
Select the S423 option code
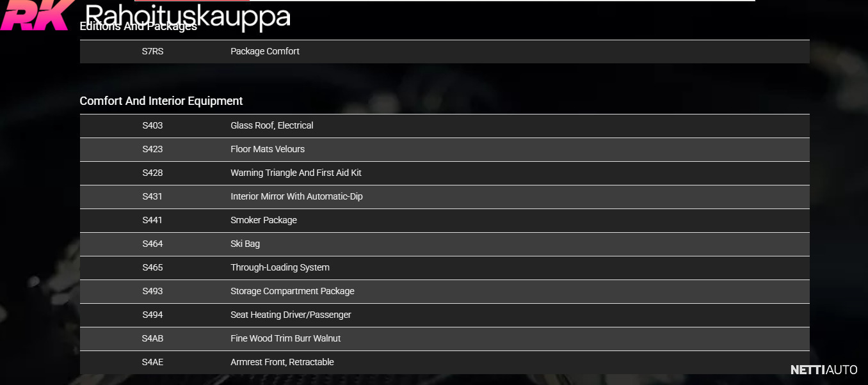click(x=152, y=150)
